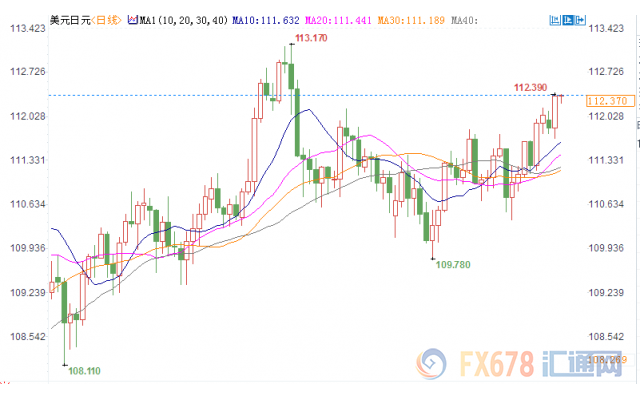Click 108.542 on the left price axis

tap(28, 337)
